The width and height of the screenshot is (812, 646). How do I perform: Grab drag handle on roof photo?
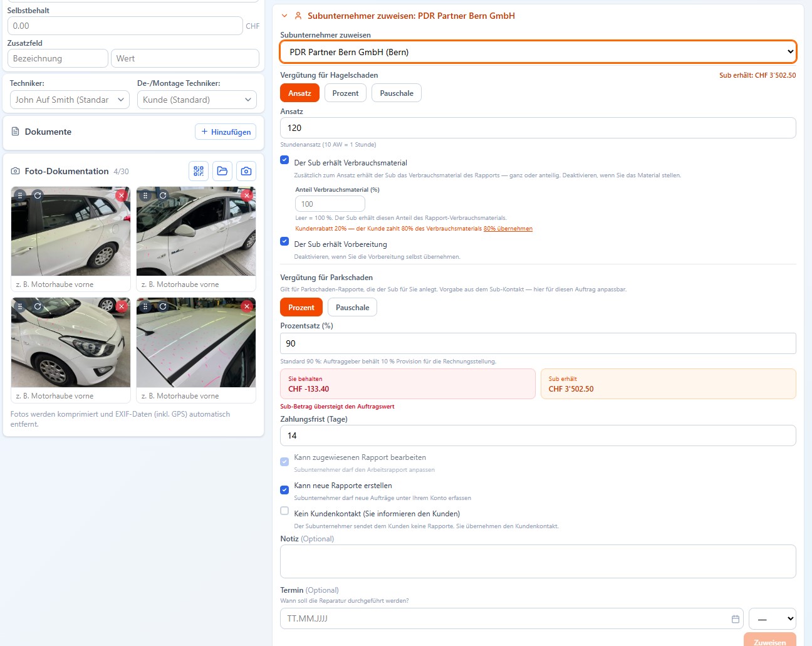point(145,306)
